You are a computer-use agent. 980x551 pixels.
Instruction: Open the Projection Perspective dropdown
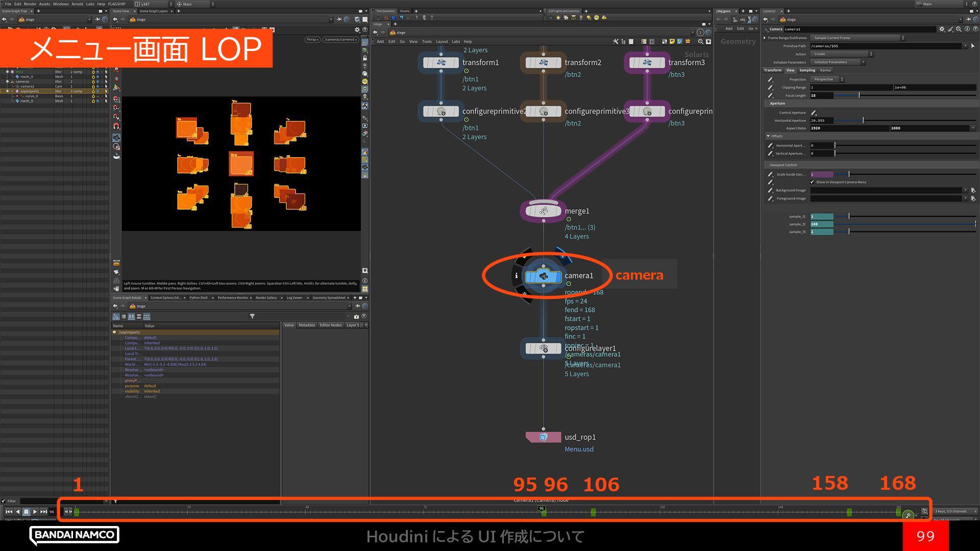pos(827,80)
